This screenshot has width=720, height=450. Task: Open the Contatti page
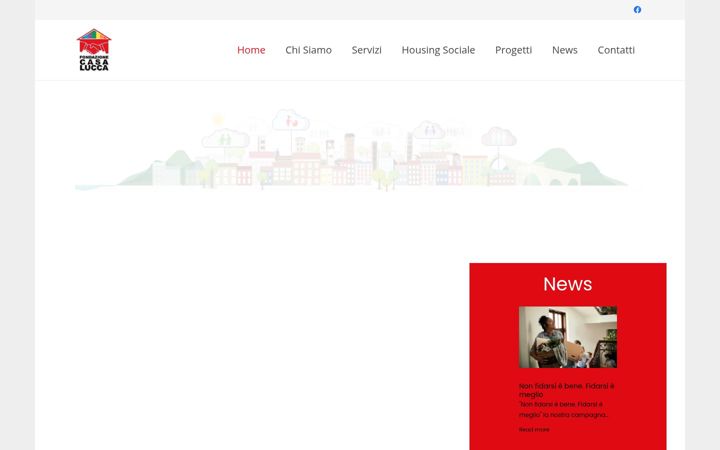click(616, 50)
